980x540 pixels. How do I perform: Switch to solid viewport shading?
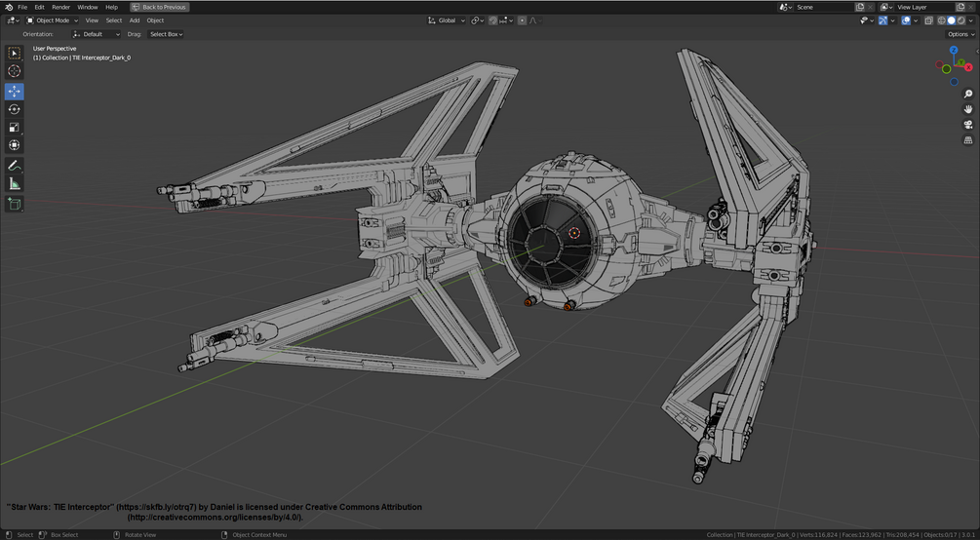pyautogui.click(x=952, y=20)
